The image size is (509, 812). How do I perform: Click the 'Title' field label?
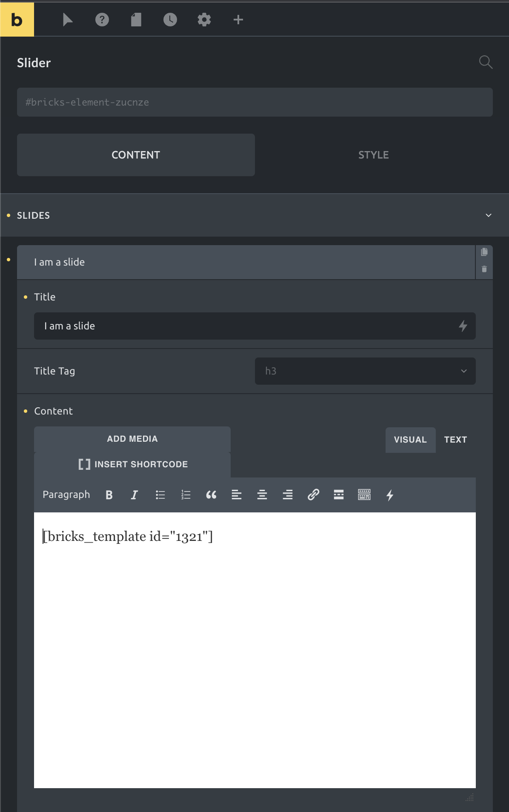(45, 297)
